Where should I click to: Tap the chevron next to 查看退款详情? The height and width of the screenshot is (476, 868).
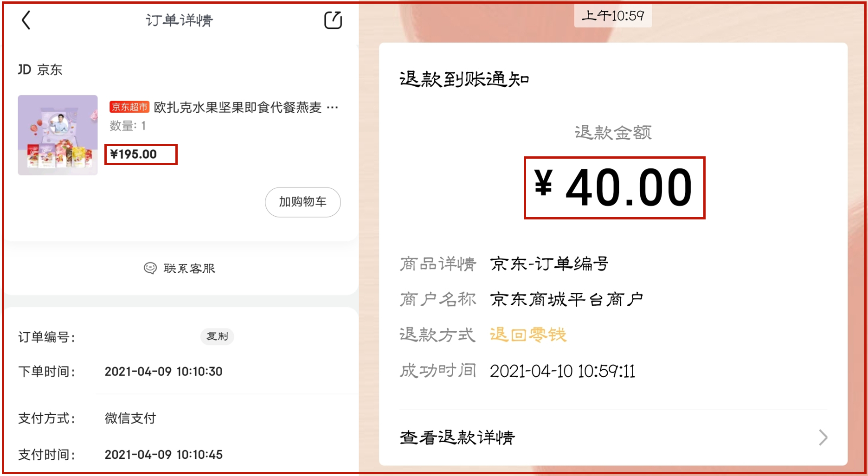823,437
